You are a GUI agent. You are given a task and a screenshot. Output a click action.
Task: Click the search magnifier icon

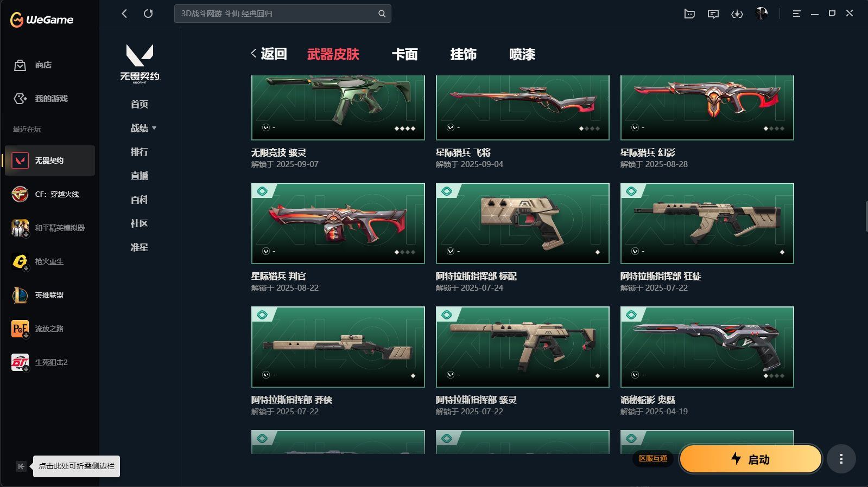coord(382,14)
